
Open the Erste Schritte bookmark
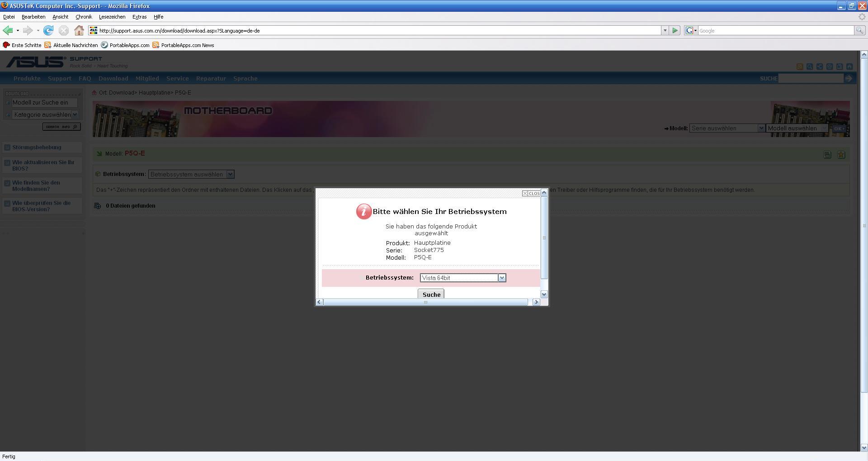22,45
